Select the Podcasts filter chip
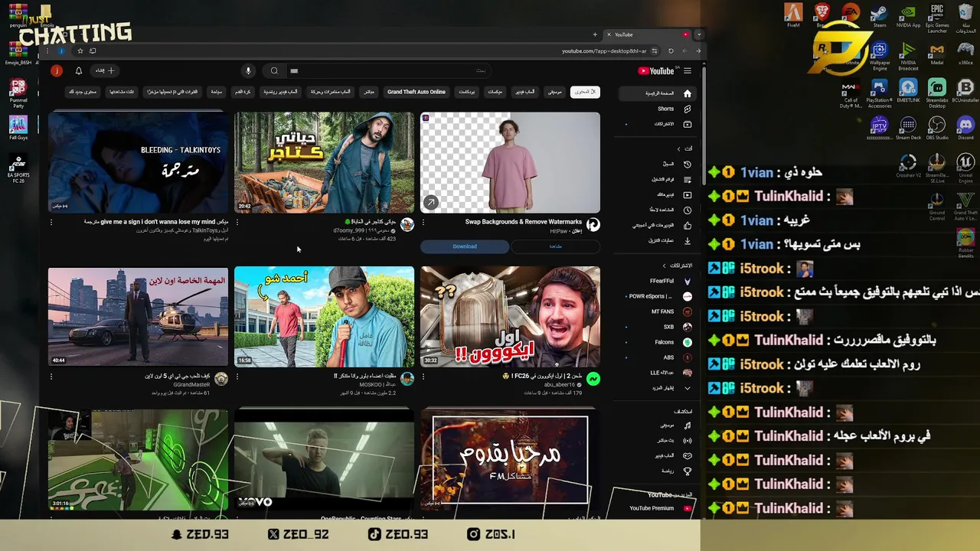Viewport: 980px width, 551px height. coord(466,92)
